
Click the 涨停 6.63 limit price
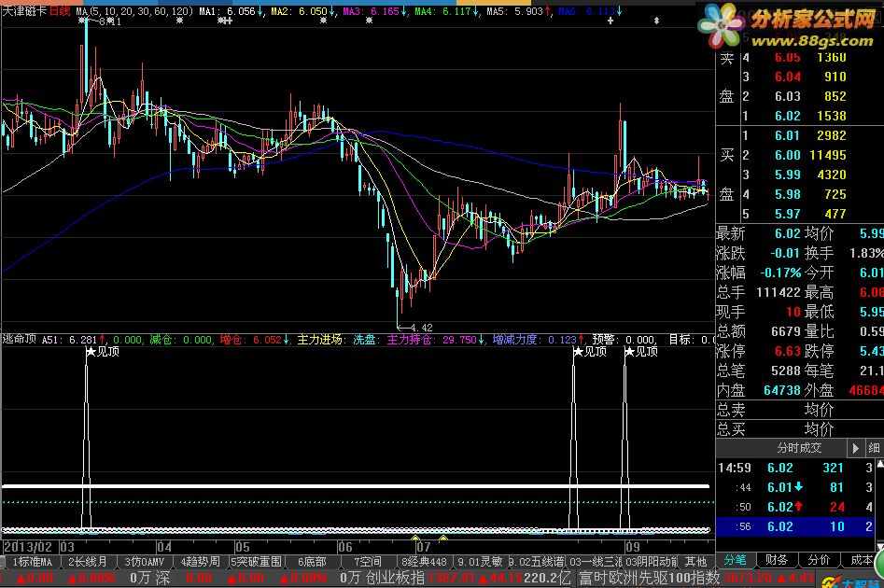click(x=787, y=351)
